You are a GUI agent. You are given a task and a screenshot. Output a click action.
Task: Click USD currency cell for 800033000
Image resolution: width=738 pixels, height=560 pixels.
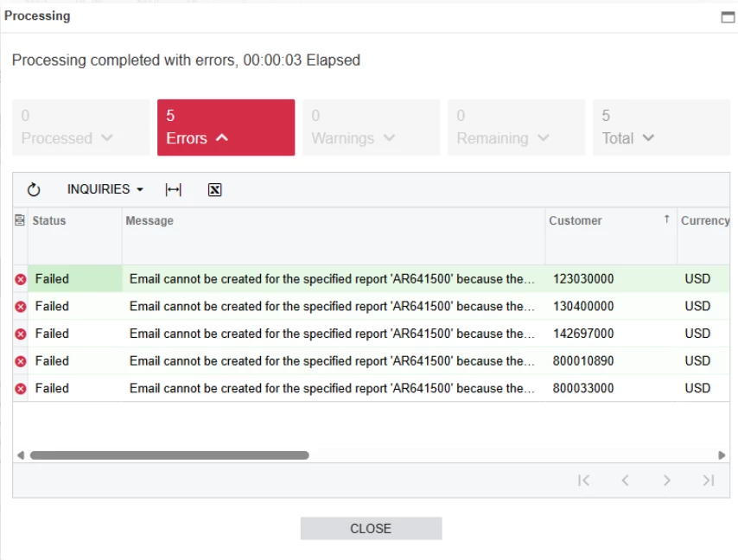click(x=703, y=388)
